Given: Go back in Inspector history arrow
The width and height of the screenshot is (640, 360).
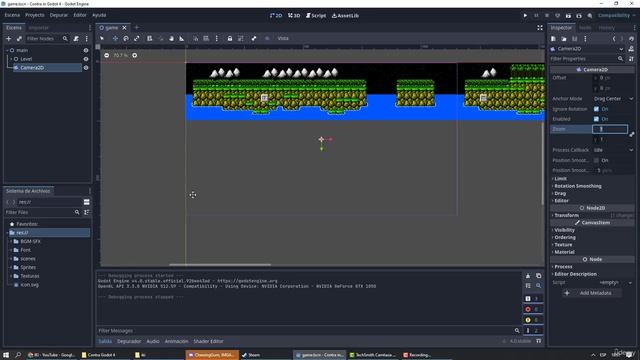Looking at the screenshot, I should pos(614,39).
